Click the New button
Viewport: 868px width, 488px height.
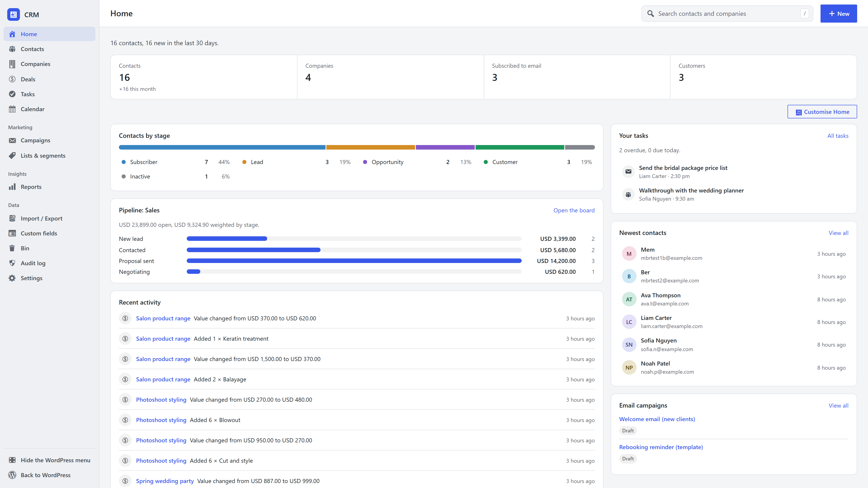[839, 14]
